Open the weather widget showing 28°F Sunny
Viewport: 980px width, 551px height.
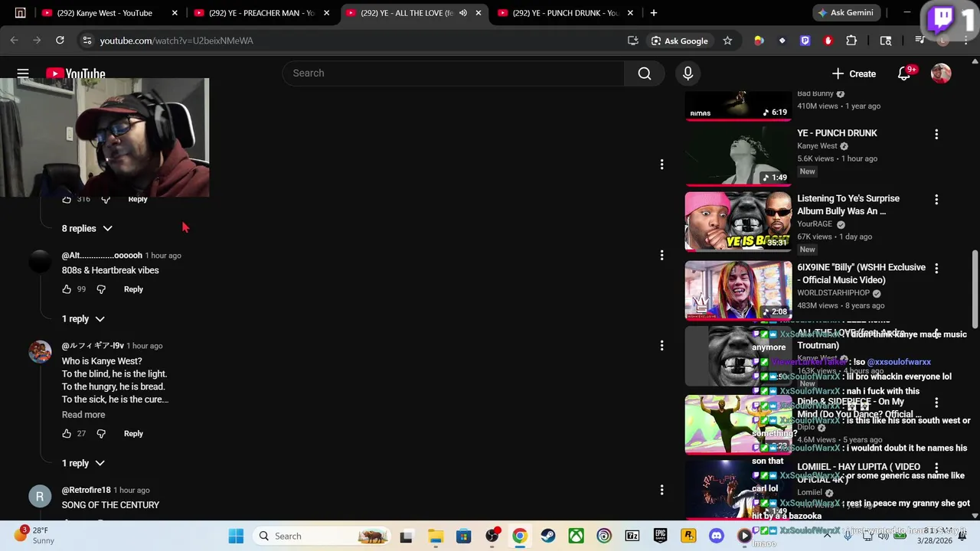coord(34,536)
